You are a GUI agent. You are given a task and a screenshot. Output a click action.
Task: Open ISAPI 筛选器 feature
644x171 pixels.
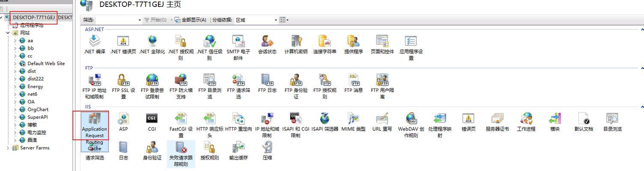pyautogui.click(x=325, y=122)
